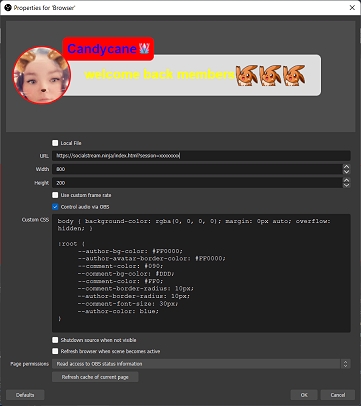Toggle Refresh browser when scene becomes active

click(55, 351)
